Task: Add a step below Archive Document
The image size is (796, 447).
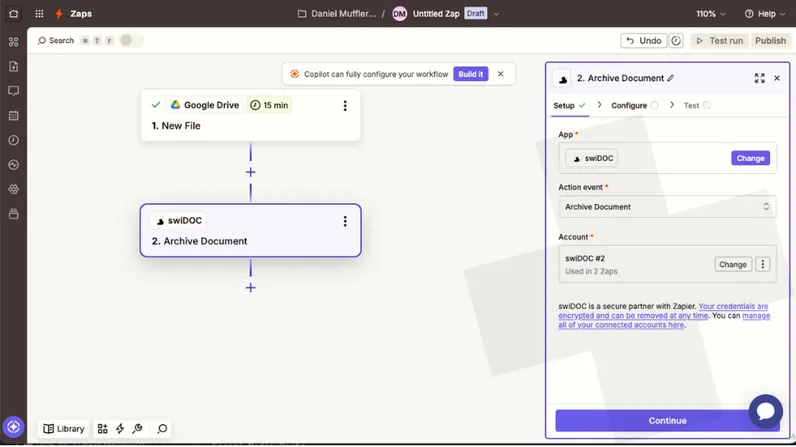Action: tap(250, 288)
